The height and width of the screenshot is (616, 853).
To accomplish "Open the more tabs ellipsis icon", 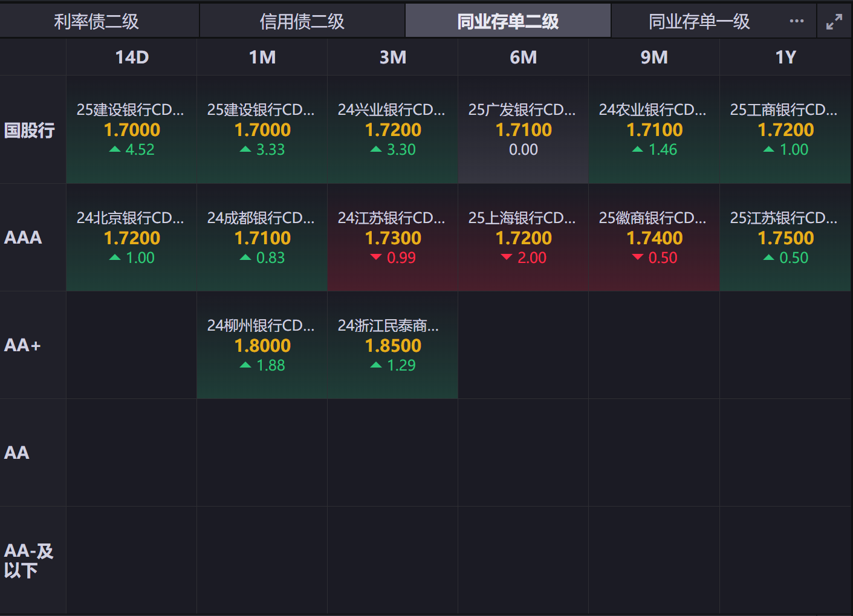I will (797, 21).
